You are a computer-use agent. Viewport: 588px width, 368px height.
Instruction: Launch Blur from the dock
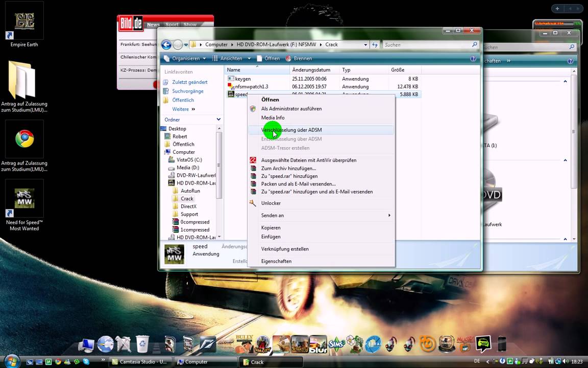click(318, 344)
